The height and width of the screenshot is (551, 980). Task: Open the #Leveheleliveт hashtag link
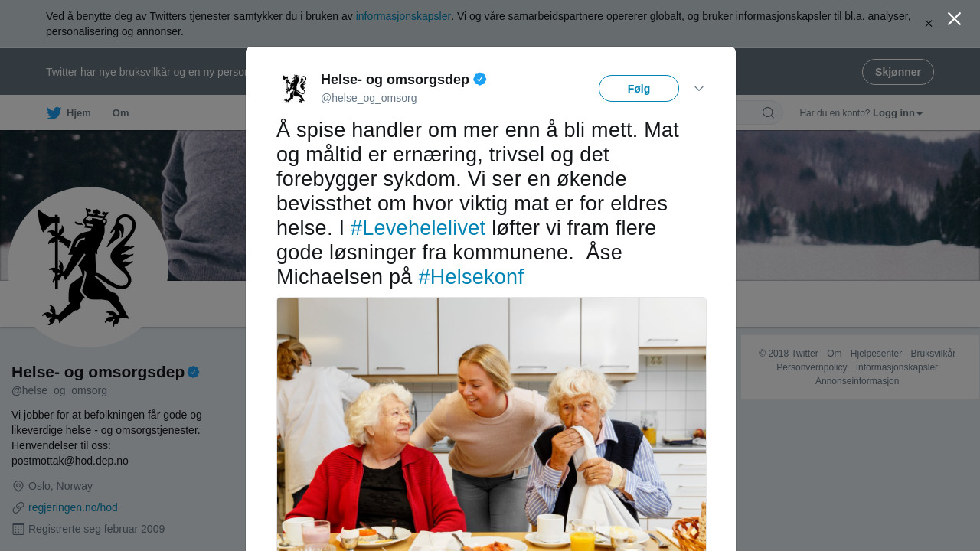(x=418, y=228)
